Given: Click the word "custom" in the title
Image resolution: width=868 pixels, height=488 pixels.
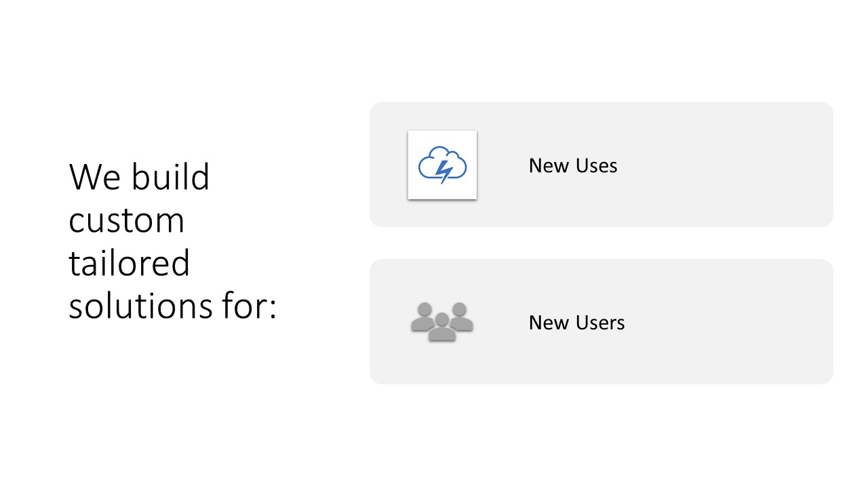Looking at the screenshot, I should (127, 221).
